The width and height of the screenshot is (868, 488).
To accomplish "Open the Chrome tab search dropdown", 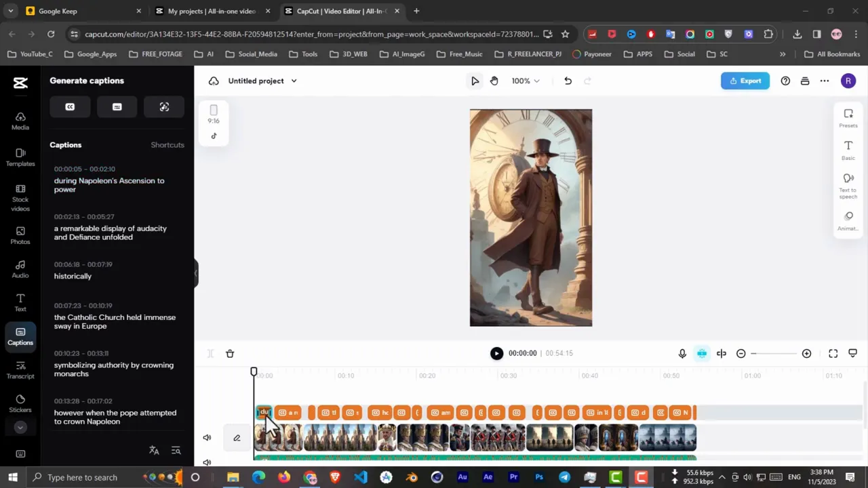I will [10, 11].
